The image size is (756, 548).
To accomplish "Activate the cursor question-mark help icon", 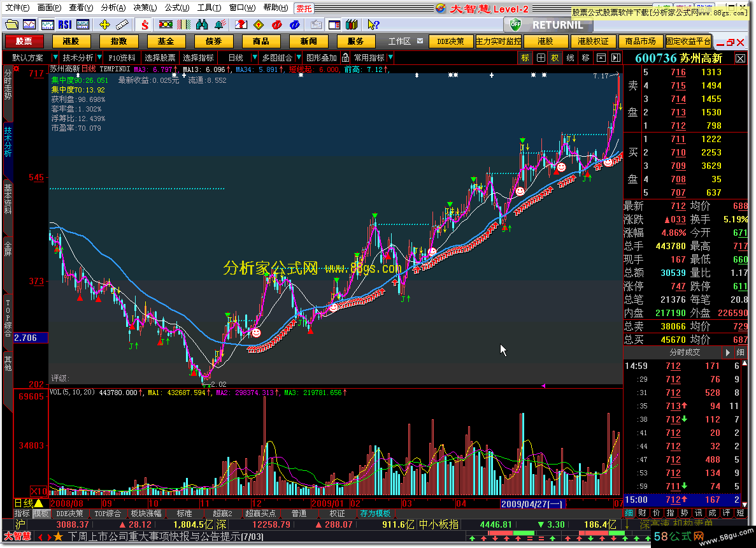I will point(373,25).
